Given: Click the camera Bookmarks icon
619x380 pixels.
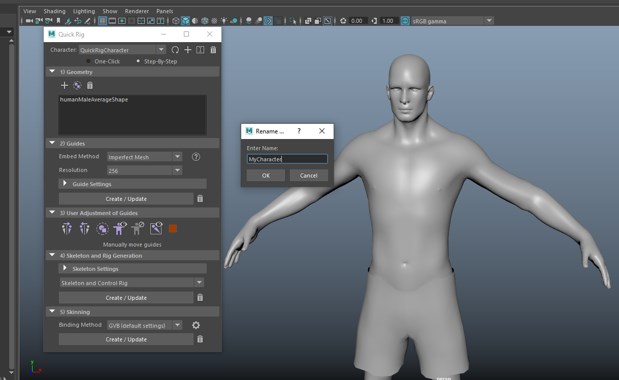Looking at the screenshot, I should (58, 21).
